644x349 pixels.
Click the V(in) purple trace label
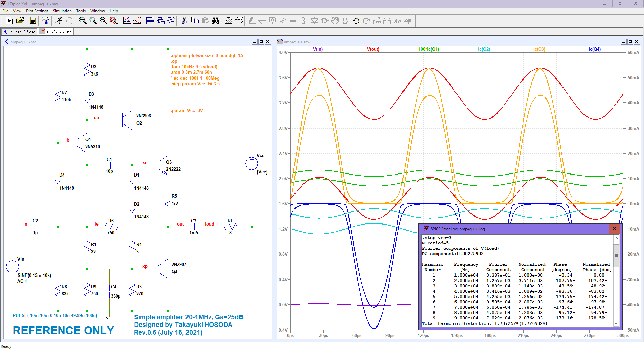click(x=317, y=49)
